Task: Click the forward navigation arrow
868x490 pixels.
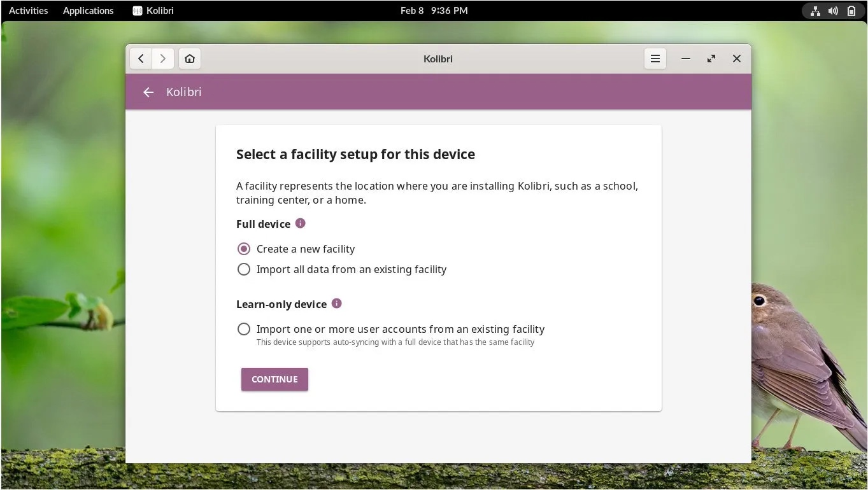Action: pyautogui.click(x=163, y=58)
